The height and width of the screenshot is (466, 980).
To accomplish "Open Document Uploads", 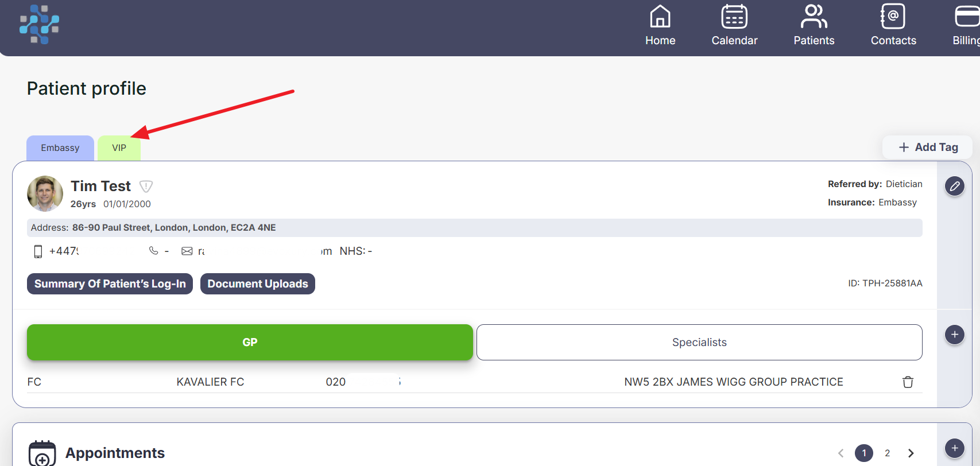I will coord(257,284).
